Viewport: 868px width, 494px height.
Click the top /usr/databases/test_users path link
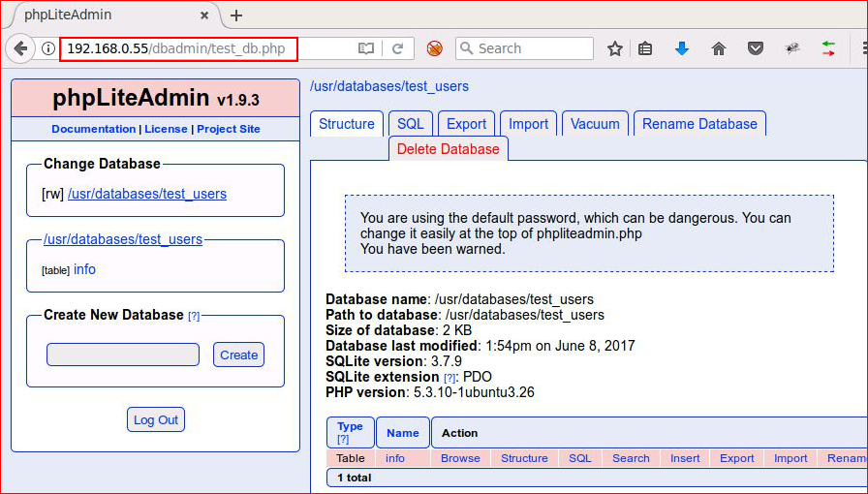[x=389, y=86]
